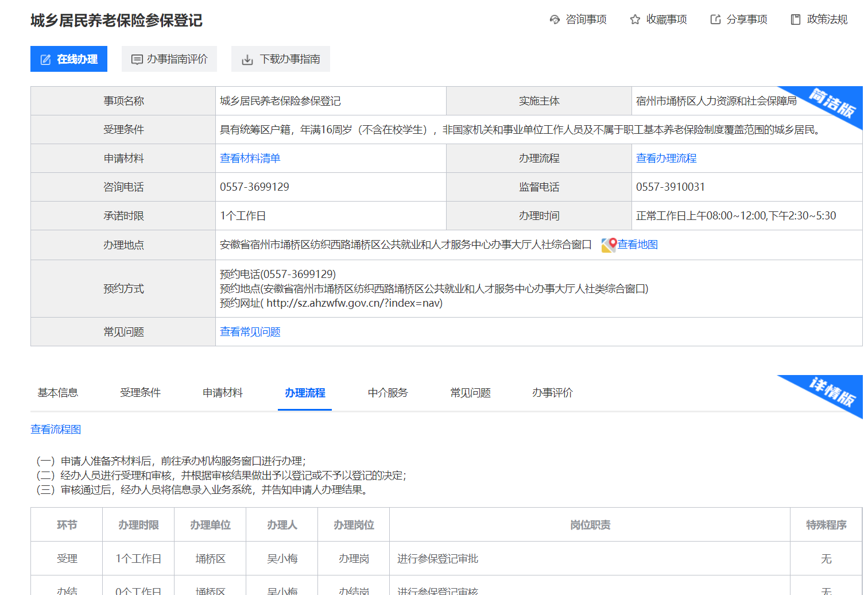Open 查看流程图 flowchart link
This screenshot has height=595, width=868.
tap(56, 430)
